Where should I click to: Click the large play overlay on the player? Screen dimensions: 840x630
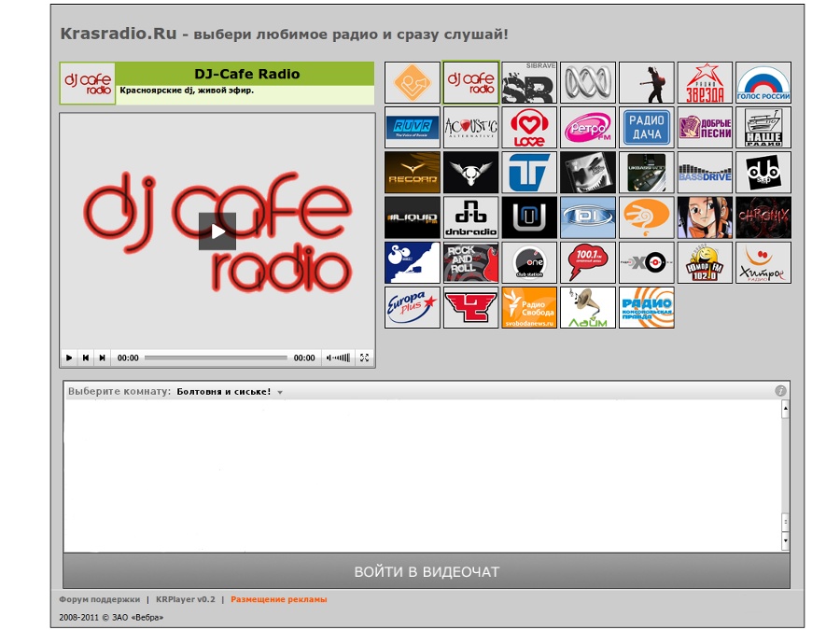(x=217, y=231)
